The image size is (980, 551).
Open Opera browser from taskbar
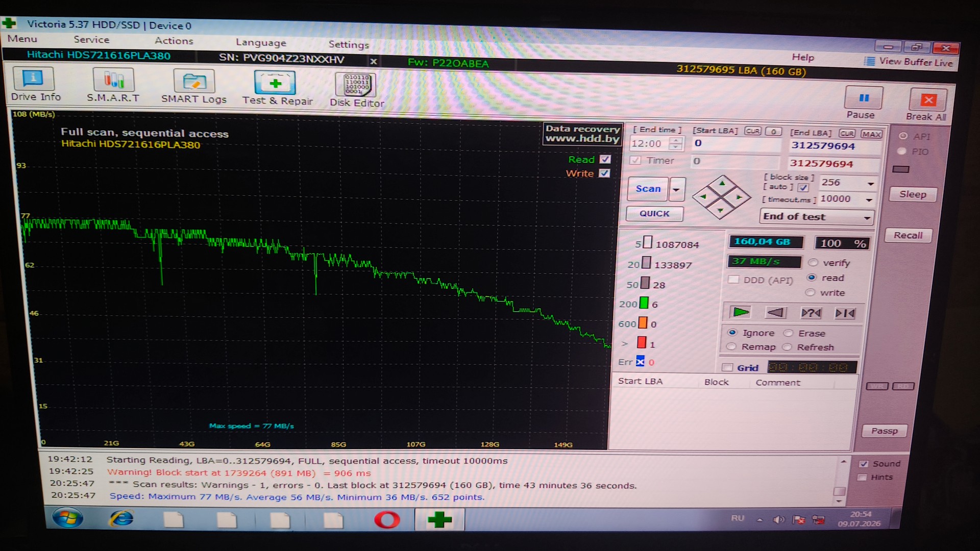387,520
